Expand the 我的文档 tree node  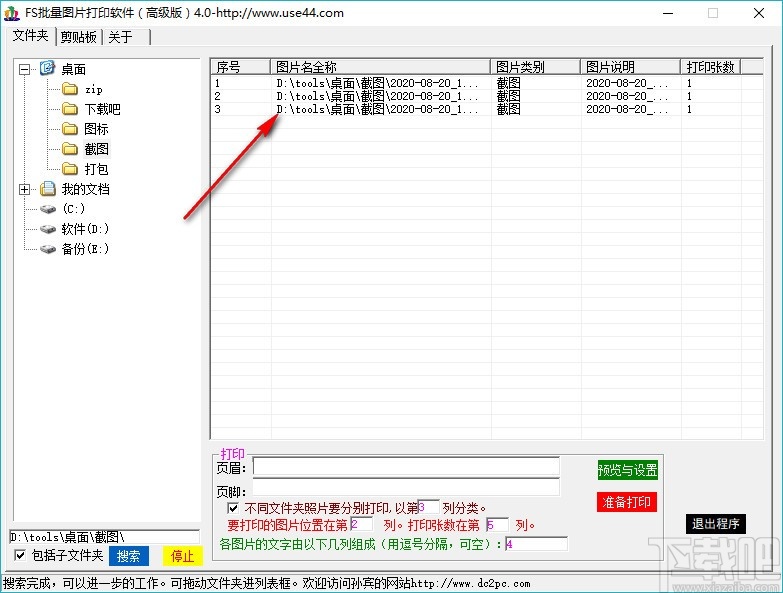click(24, 189)
